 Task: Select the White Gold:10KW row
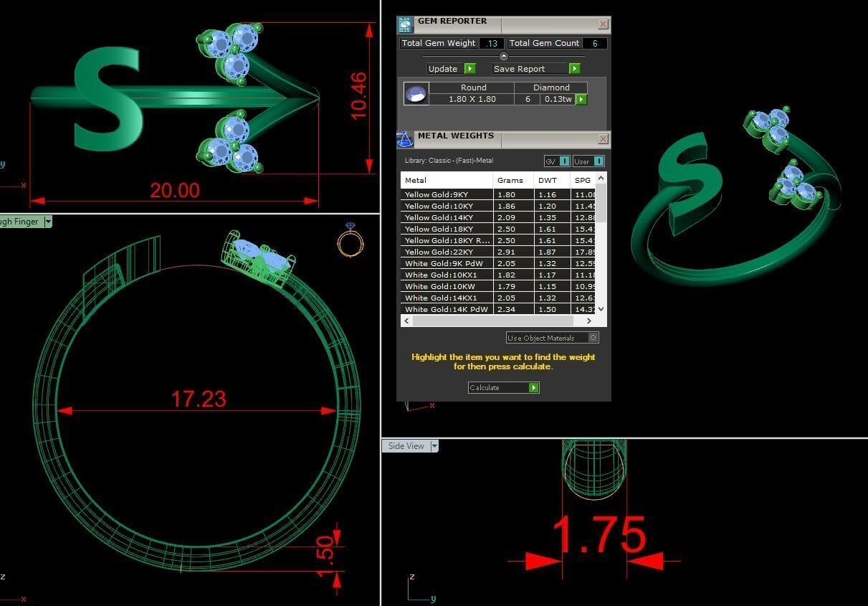[498, 286]
